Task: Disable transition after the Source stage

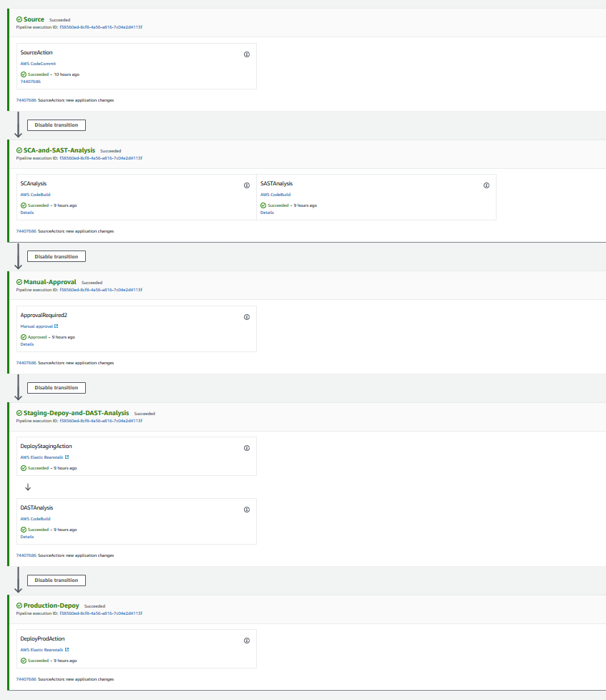Action: tap(56, 125)
